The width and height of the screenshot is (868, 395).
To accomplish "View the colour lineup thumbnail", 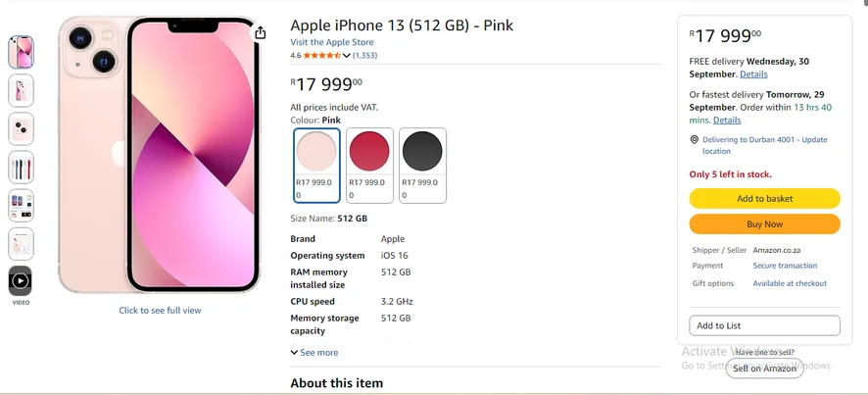I will [21, 167].
